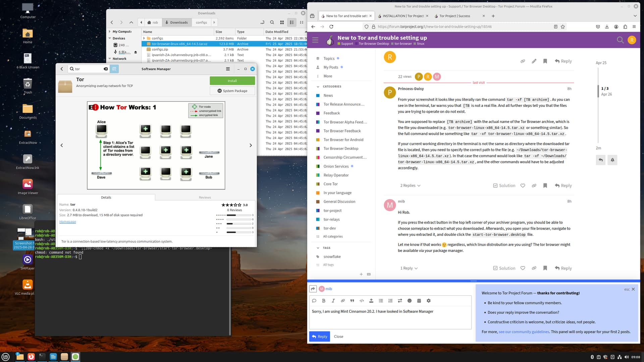Click the search icon in Downloads file manager

click(272, 22)
